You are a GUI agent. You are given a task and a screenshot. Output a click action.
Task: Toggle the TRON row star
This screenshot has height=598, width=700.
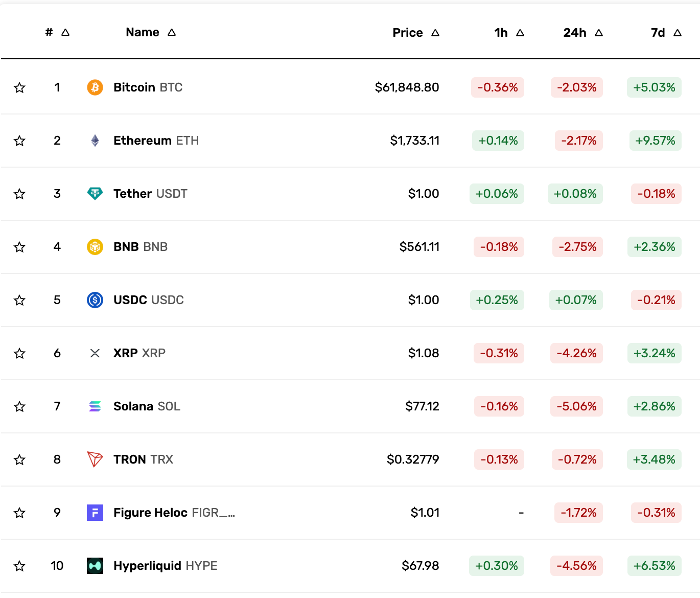click(19, 459)
